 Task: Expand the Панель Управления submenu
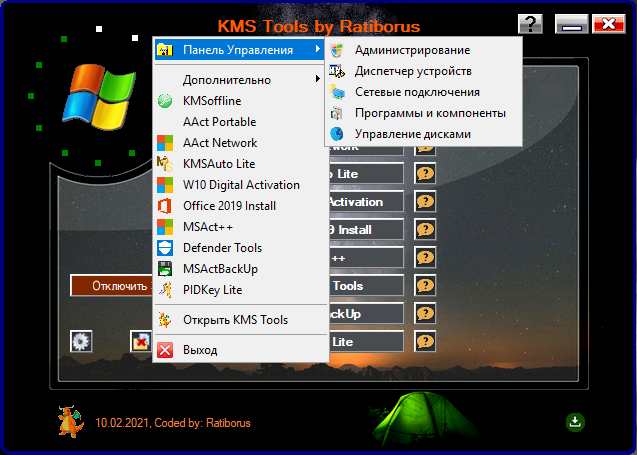pos(240,49)
